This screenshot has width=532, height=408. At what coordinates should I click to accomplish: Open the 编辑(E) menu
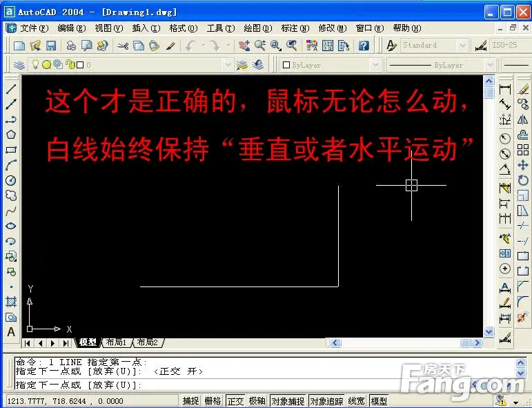pos(71,28)
